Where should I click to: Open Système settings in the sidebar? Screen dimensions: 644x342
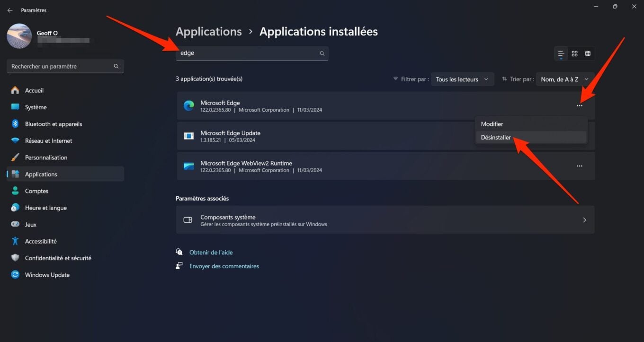click(65, 107)
